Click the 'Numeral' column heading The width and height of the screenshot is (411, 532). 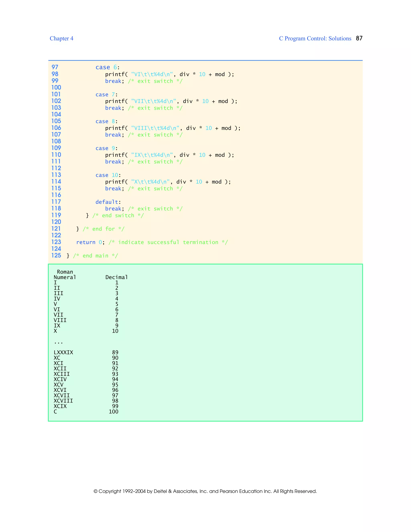[65, 277]
